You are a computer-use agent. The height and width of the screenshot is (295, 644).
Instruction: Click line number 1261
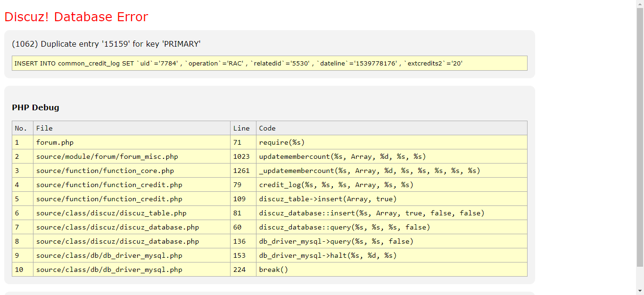pos(241,171)
